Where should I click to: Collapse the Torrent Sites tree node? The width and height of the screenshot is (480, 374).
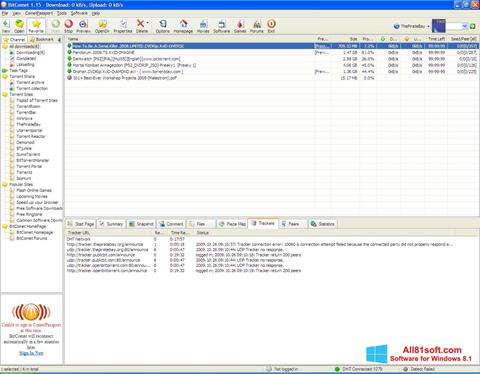(x=5, y=95)
